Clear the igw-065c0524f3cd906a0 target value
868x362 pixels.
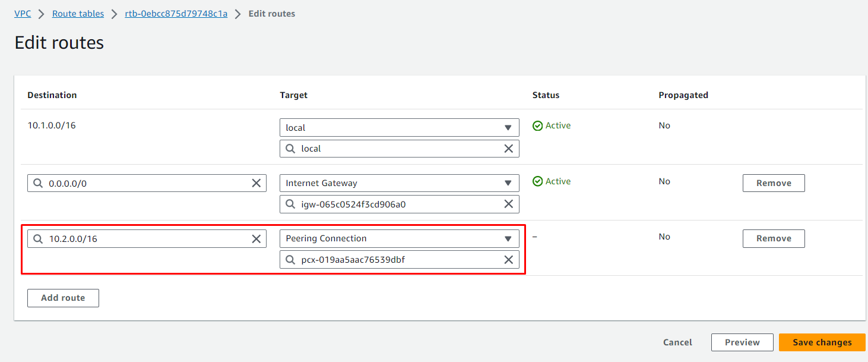pos(508,204)
